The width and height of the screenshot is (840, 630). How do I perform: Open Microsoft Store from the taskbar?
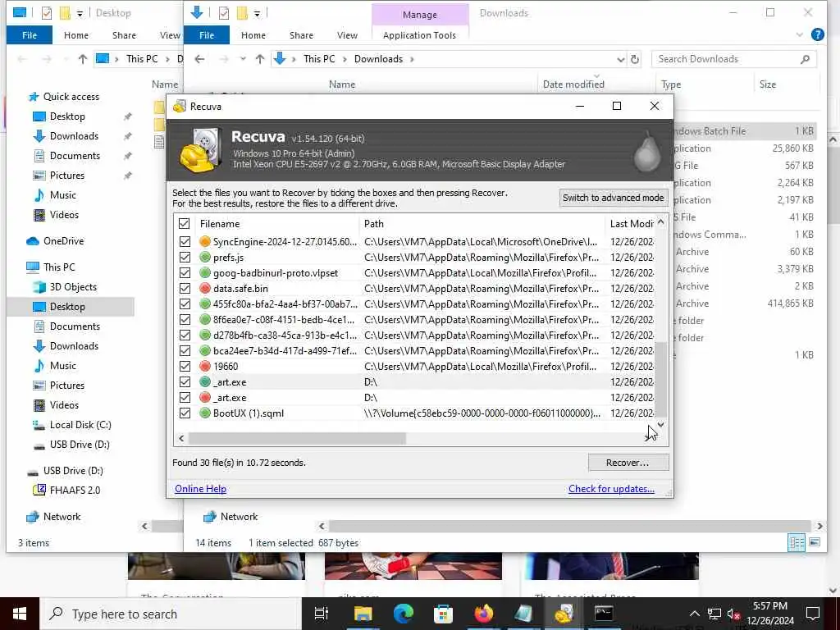(x=443, y=614)
